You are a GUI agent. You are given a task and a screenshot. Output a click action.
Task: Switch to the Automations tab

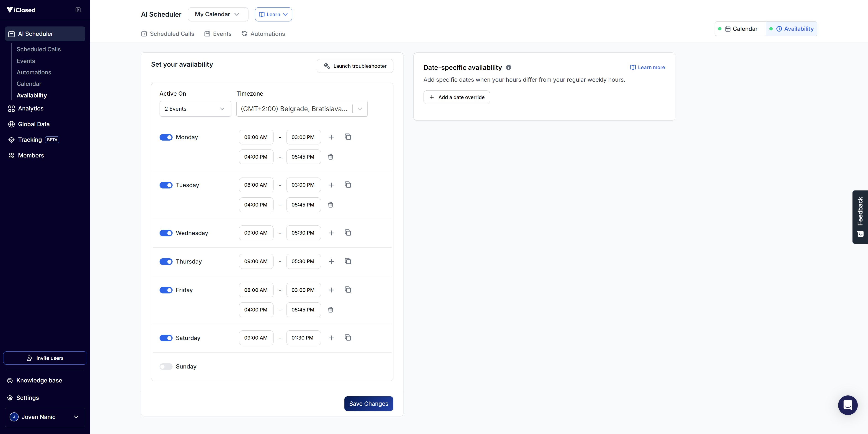[x=263, y=34]
